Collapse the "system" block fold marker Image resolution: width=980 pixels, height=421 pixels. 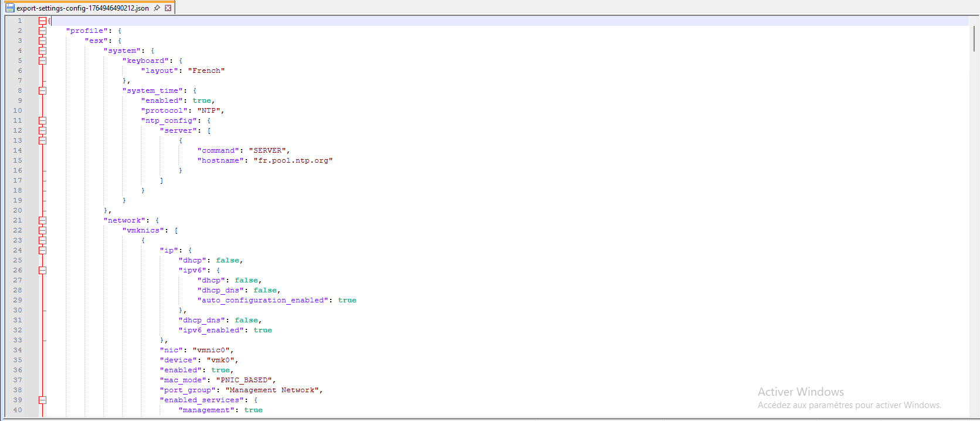click(42, 50)
